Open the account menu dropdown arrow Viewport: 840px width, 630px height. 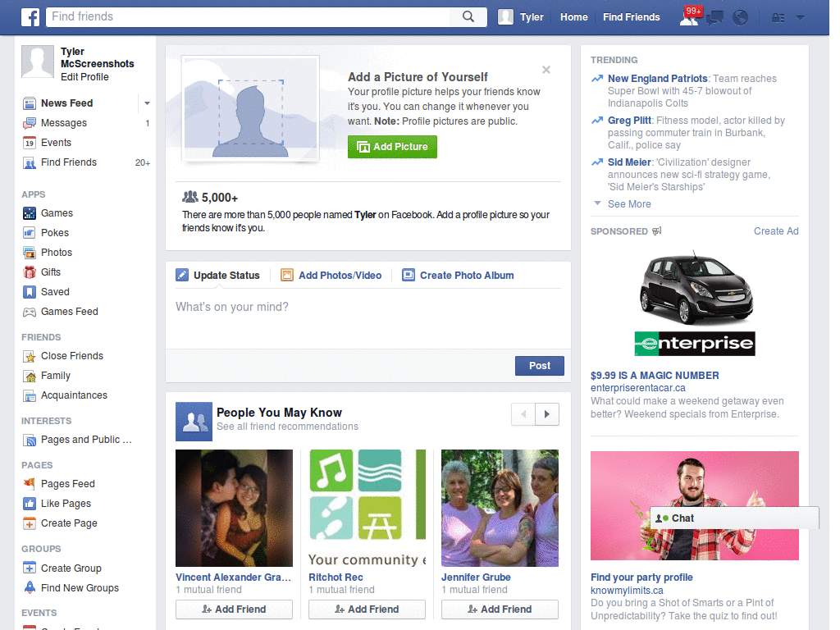point(801,18)
